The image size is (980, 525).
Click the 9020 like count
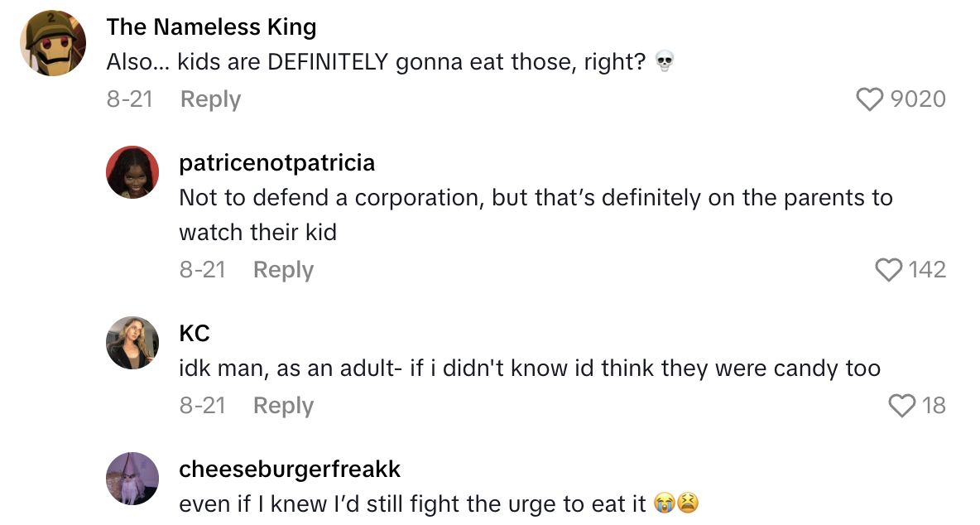point(918,99)
